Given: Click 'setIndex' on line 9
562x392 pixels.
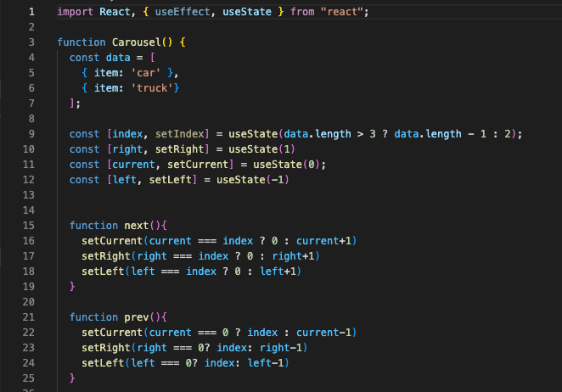Looking at the screenshot, I should coord(180,134).
